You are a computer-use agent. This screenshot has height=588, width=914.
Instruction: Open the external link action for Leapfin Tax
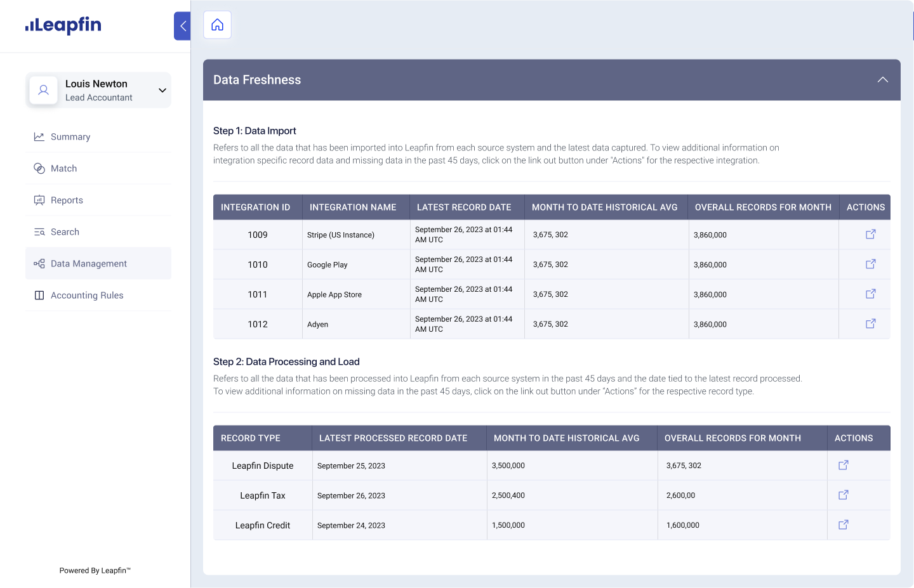pyautogui.click(x=843, y=495)
